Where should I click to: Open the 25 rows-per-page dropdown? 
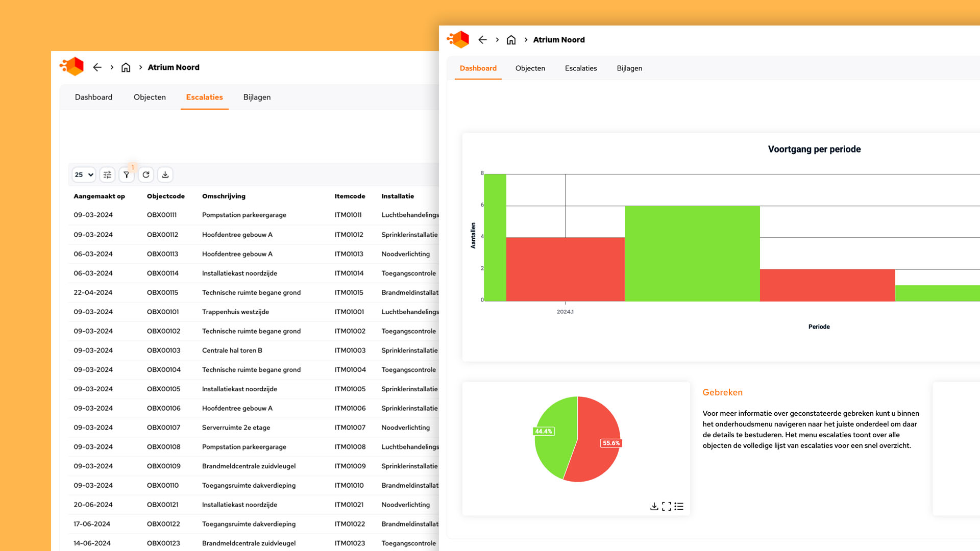click(x=84, y=175)
